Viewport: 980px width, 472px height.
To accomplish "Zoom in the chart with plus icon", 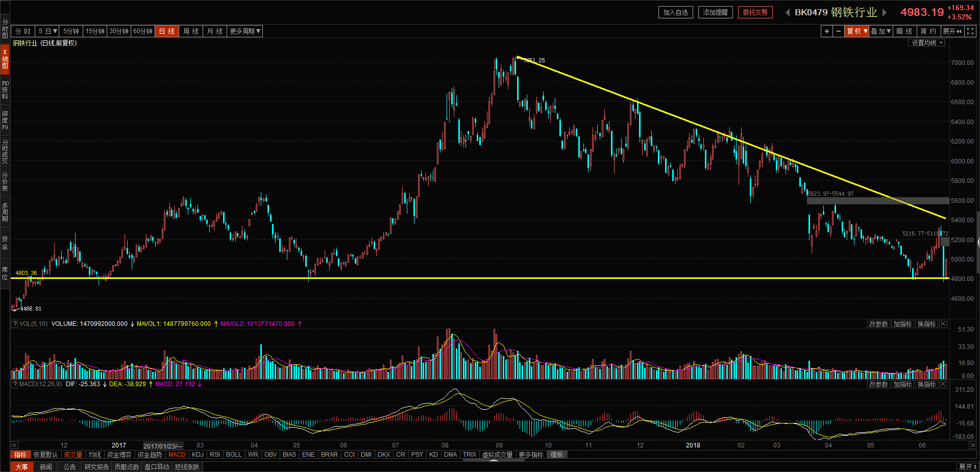I will 826,31.
